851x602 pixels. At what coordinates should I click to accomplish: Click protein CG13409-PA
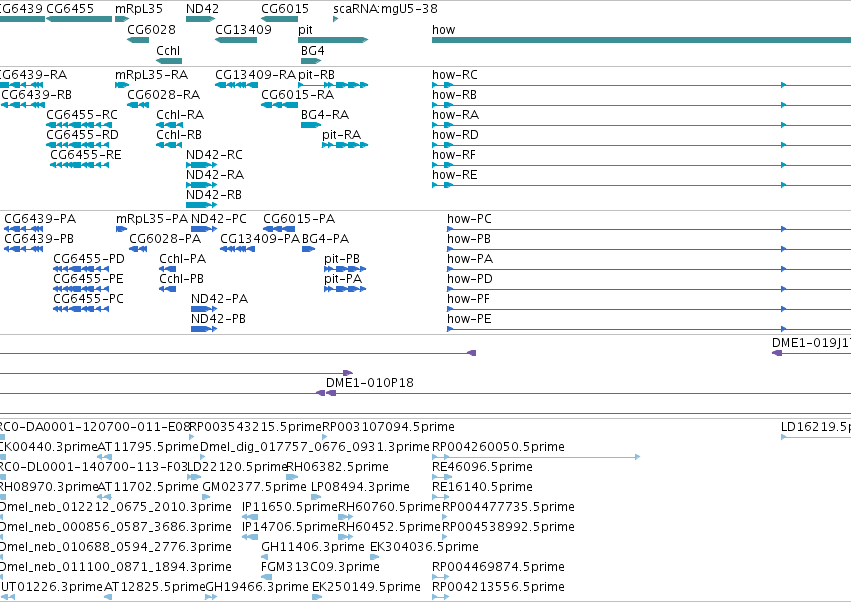point(260,239)
